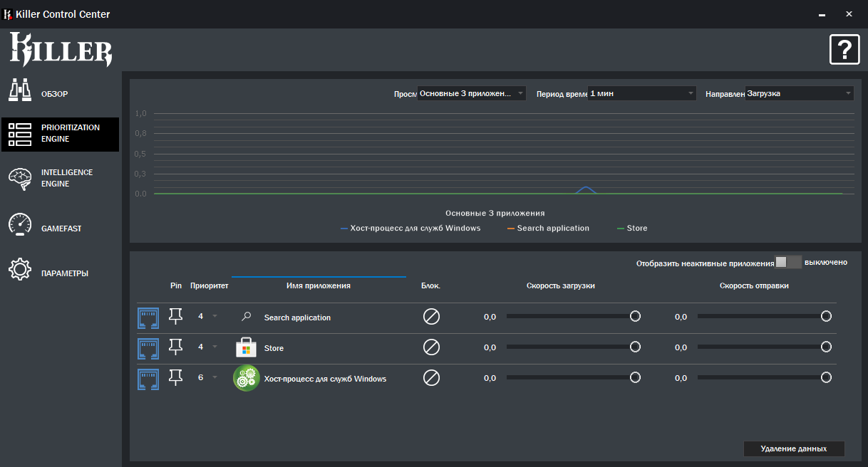The image size is (868, 467).
Task: Open the Основные 3 приложения view dropdown
Action: [472, 93]
